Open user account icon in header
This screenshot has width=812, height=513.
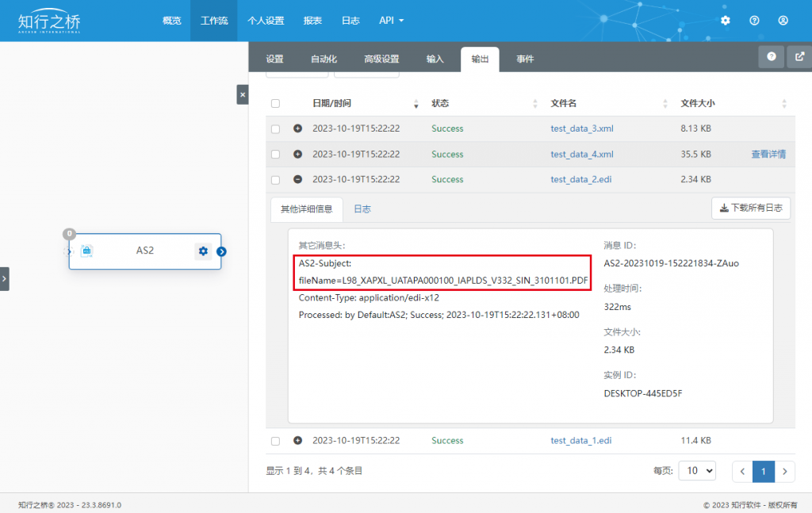(783, 20)
